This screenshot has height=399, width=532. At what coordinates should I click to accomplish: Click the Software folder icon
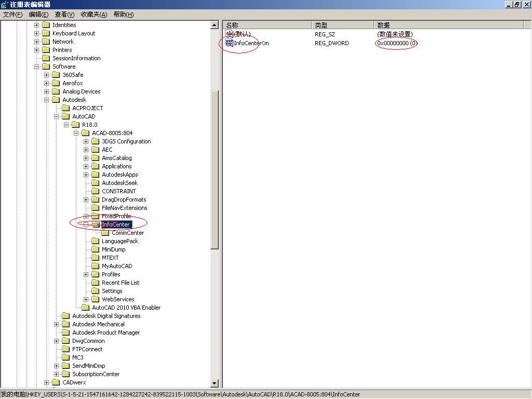[46, 66]
